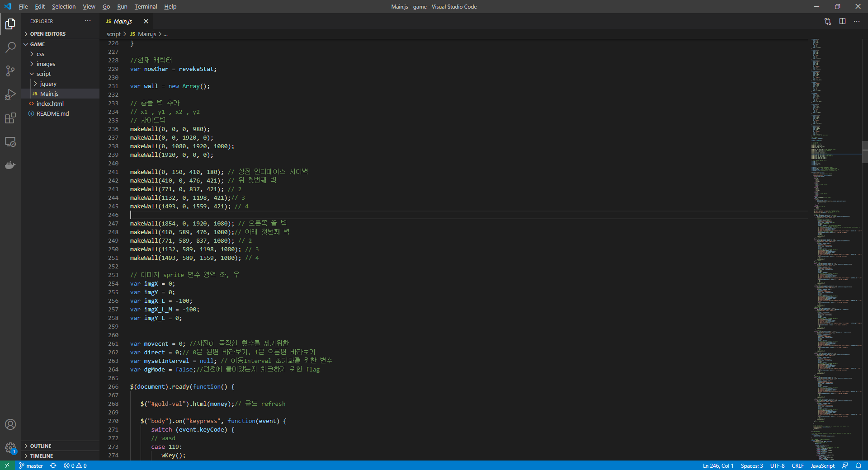Click the JavaScript language mode indicator
The height and width of the screenshot is (470, 868).
click(822, 465)
